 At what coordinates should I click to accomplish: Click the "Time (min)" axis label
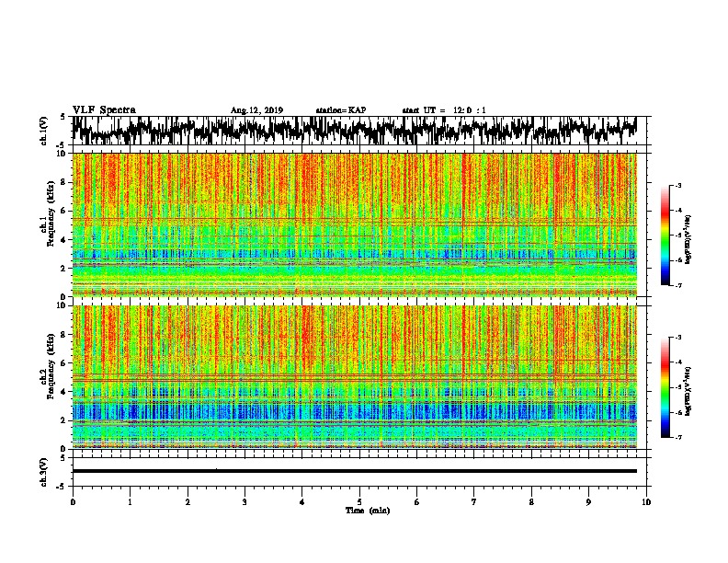[x=368, y=511]
